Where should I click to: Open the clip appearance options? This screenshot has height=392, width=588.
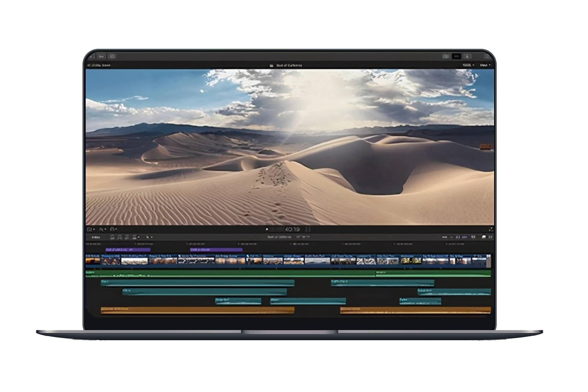(x=473, y=237)
